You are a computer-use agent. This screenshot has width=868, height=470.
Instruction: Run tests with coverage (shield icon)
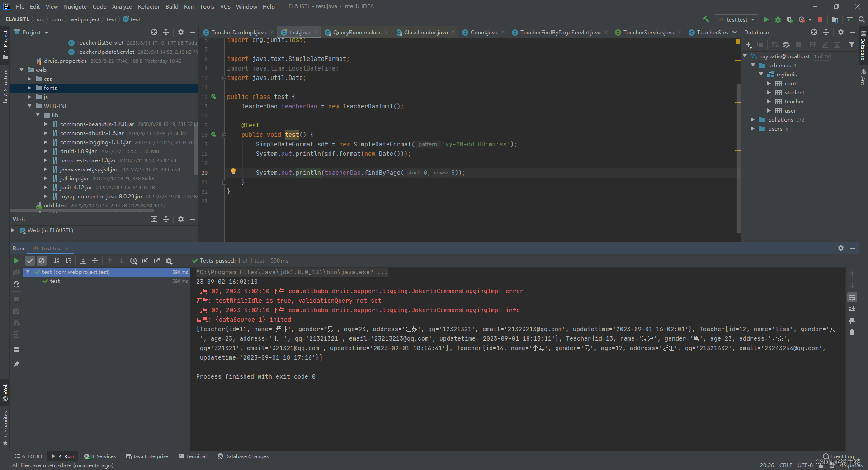(790, 19)
